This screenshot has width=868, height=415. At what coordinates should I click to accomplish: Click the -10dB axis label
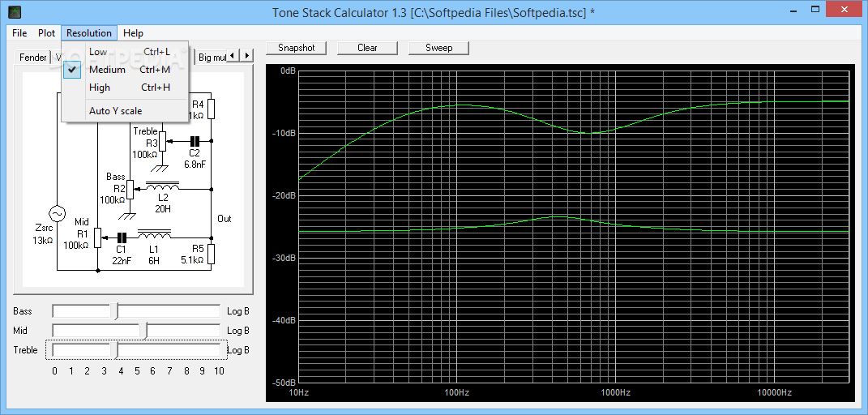coord(283,133)
